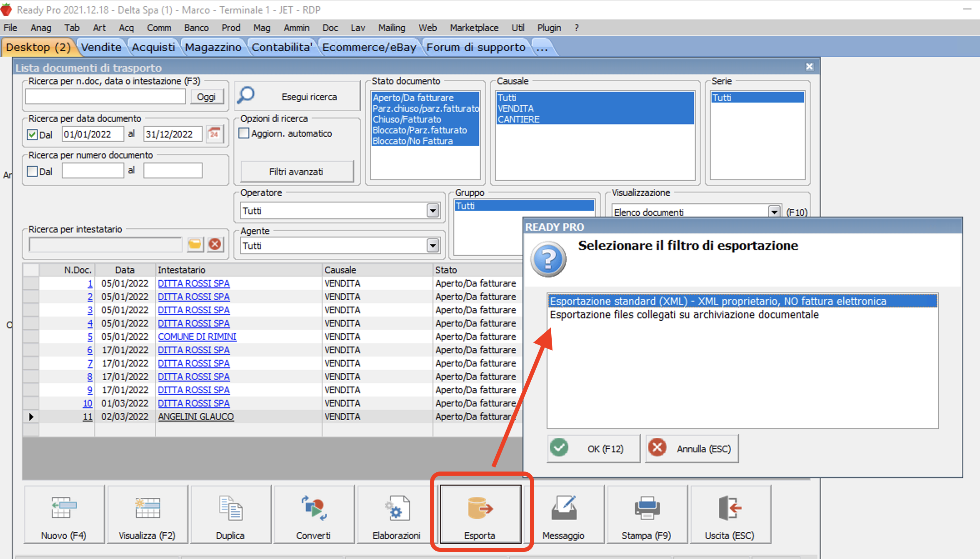This screenshot has width=980, height=559.
Task: Open document number 6 link
Action: click(x=90, y=350)
